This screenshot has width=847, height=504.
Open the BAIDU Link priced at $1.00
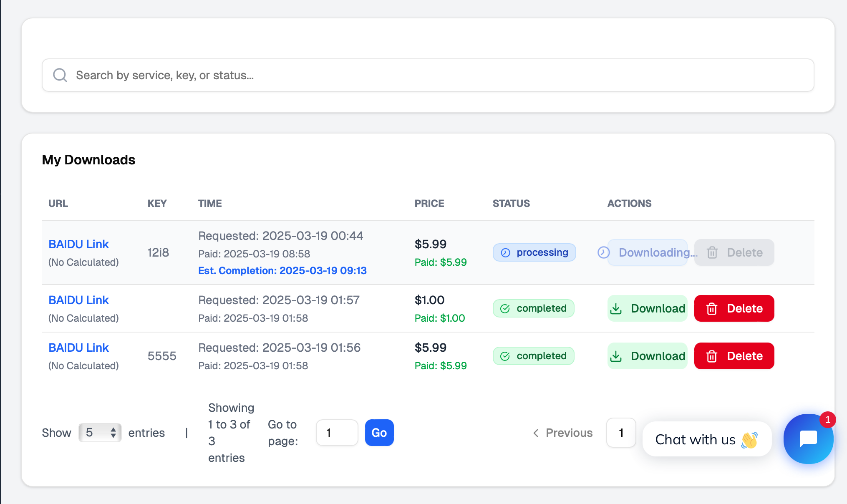(78, 300)
